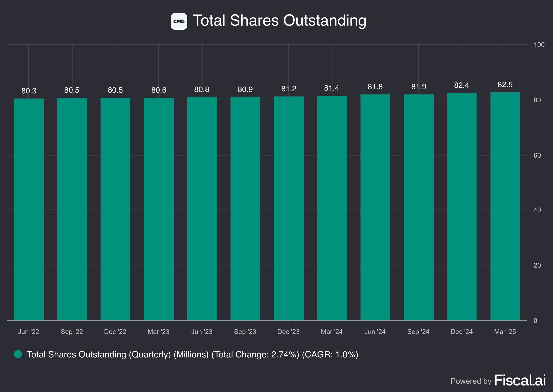The height and width of the screenshot is (392, 553).
Task: Click the 80.3 value label
Action: 29,91
